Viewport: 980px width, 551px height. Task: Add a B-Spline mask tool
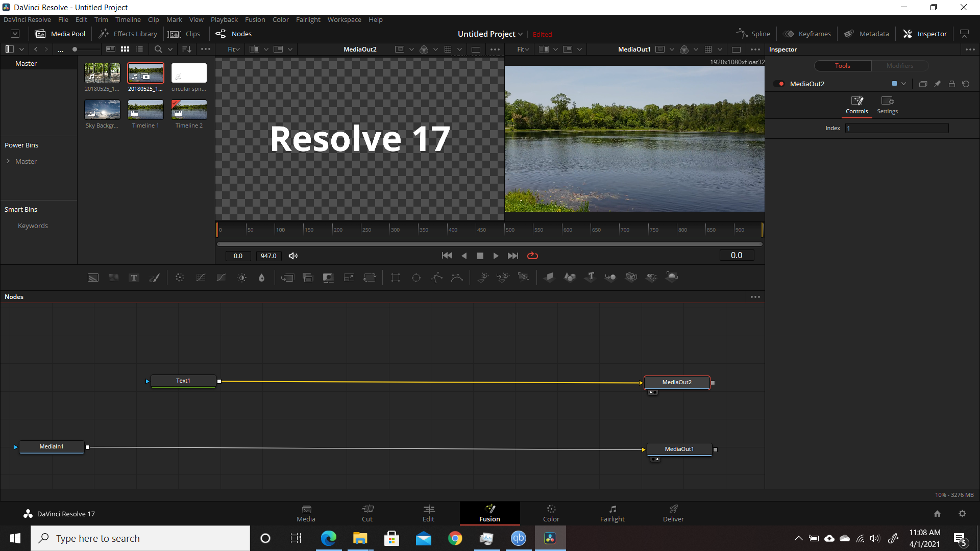[x=457, y=278]
